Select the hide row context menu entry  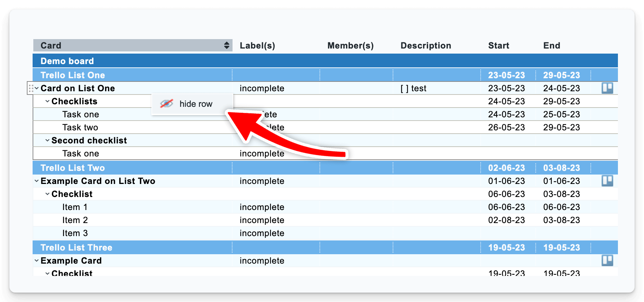[192, 104]
